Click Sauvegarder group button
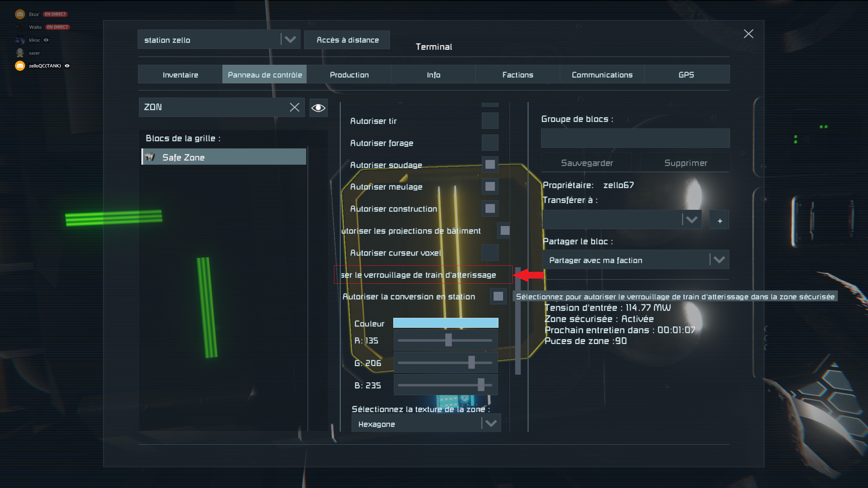The height and width of the screenshot is (488, 868). 587,163
